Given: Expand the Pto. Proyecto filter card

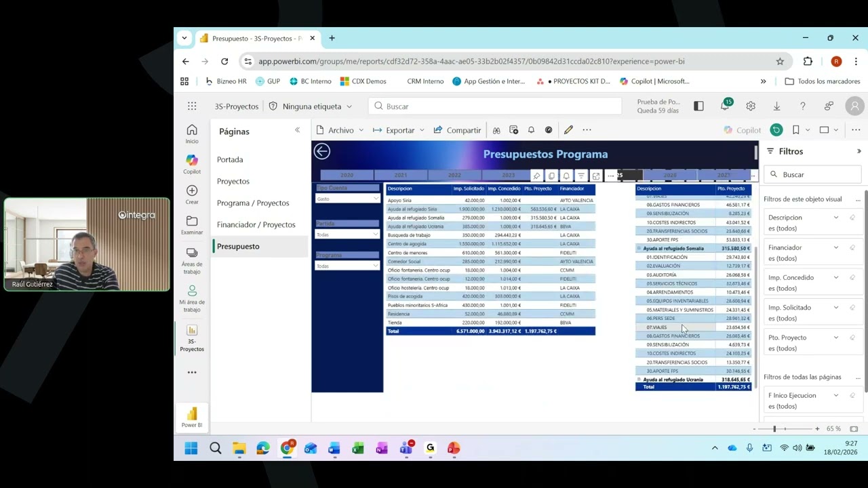Looking at the screenshot, I should point(835,337).
